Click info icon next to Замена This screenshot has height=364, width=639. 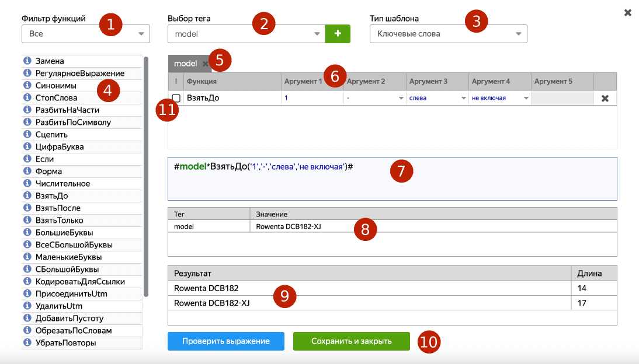27,61
